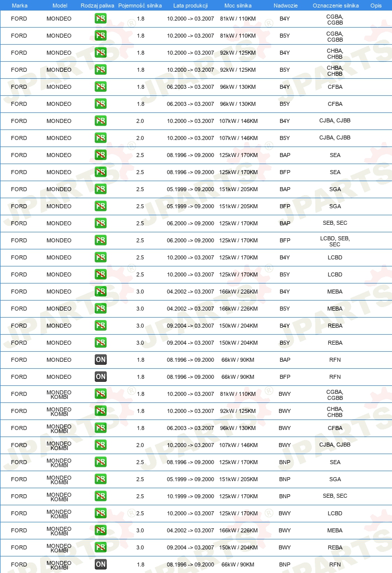
Task: Click petrol icon in Kombi BNP SGA row
Action: click(100, 479)
